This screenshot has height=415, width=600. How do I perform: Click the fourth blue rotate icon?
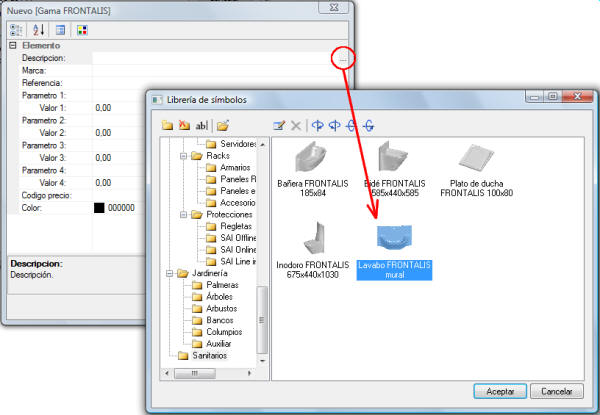tap(369, 125)
